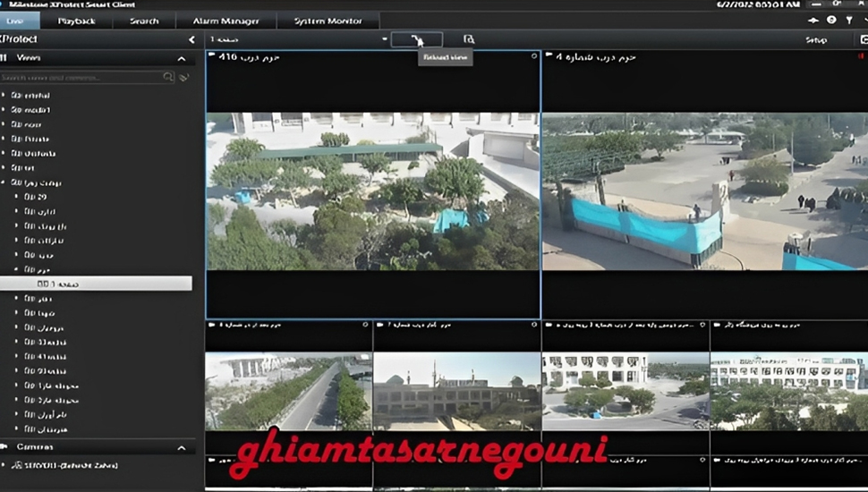The width and height of the screenshot is (868, 492).
Task: Switch to the Playback tab
Action: 81,20
